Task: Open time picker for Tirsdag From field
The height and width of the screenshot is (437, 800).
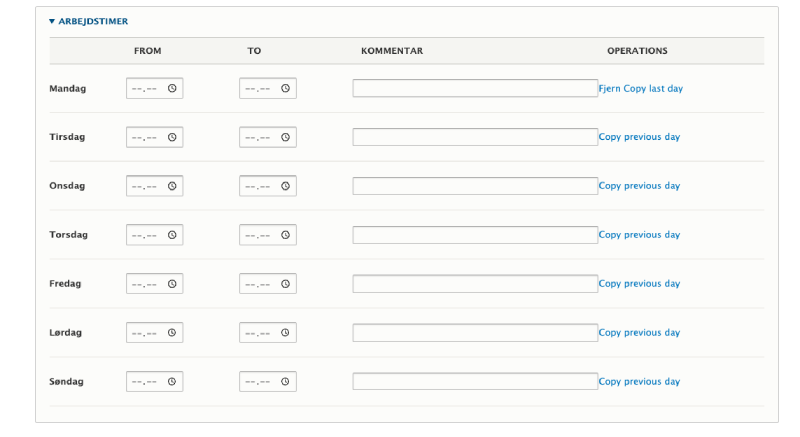Action: [172, 138]
